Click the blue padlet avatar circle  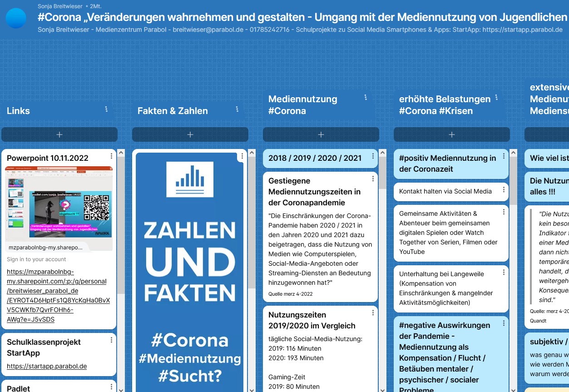click(16, 18)
